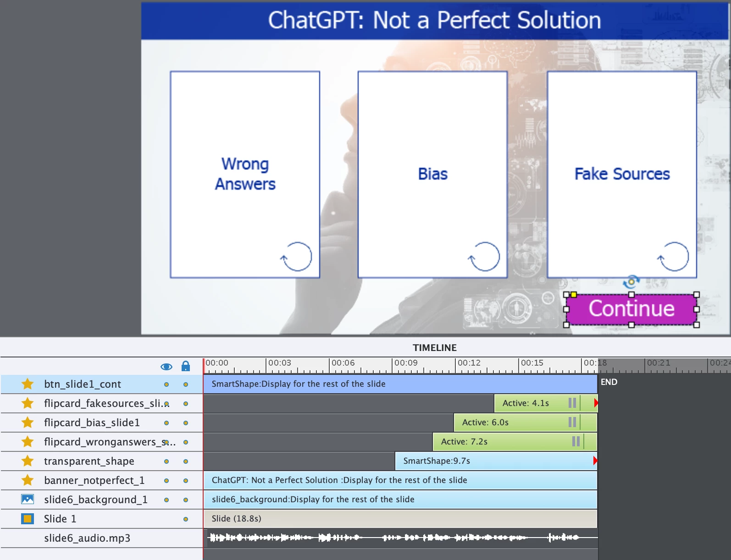This screenshot has width=731, height=560.
Task: Select transparent_shape layer name
Action: coord(89,461)
